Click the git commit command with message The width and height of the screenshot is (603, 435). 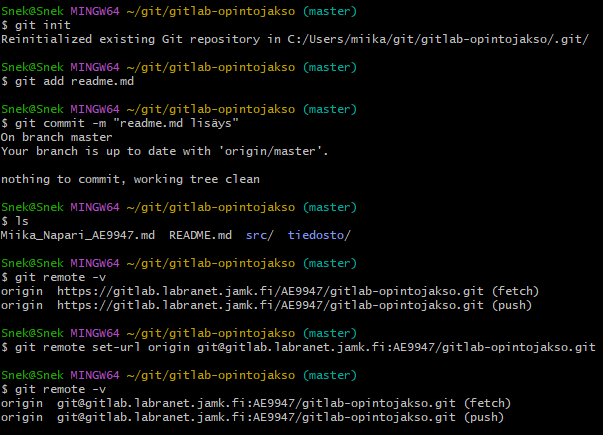[119, 122]
